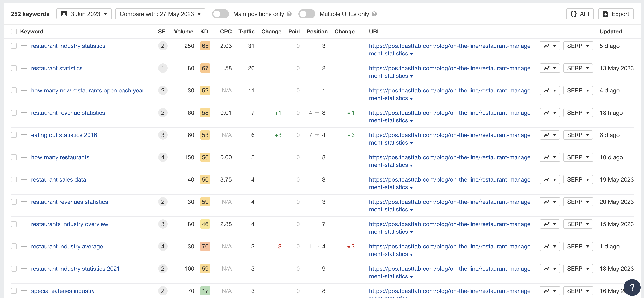The height and width of the screenshot is (298, 644).
Task: Click the KD score 65 for restaurant industry statistics
Action: tap(205, 46)
